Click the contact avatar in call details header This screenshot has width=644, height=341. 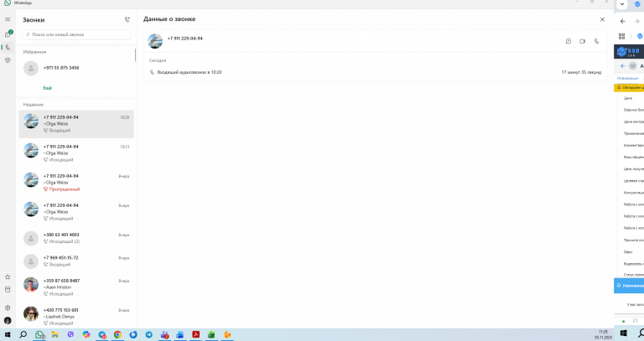[155, 41]
